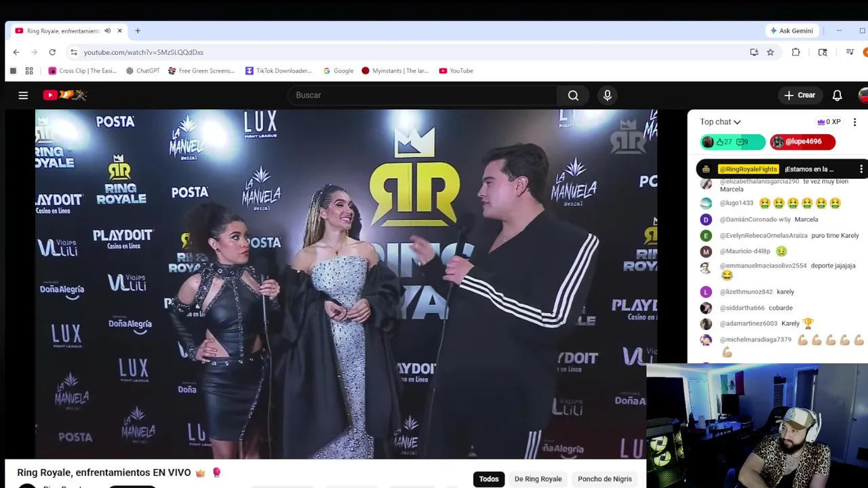This screenshot has height=488, width=868.
Task: Click the @lupe4696 red chat chip
Action: 802,142
